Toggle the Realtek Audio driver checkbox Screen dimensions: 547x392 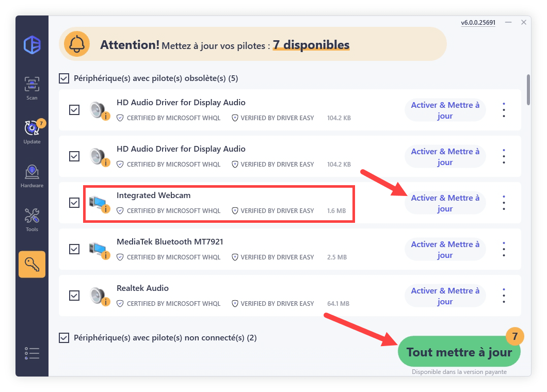[74, 296]
